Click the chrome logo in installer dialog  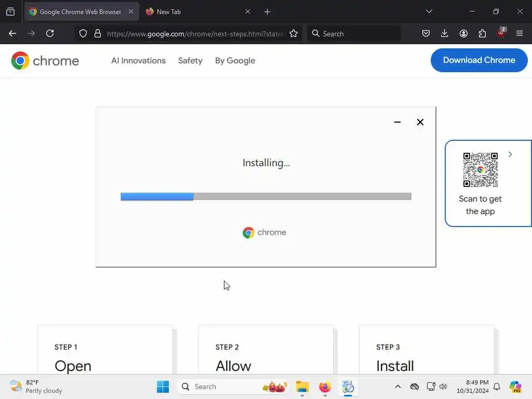tap(264, 232)
